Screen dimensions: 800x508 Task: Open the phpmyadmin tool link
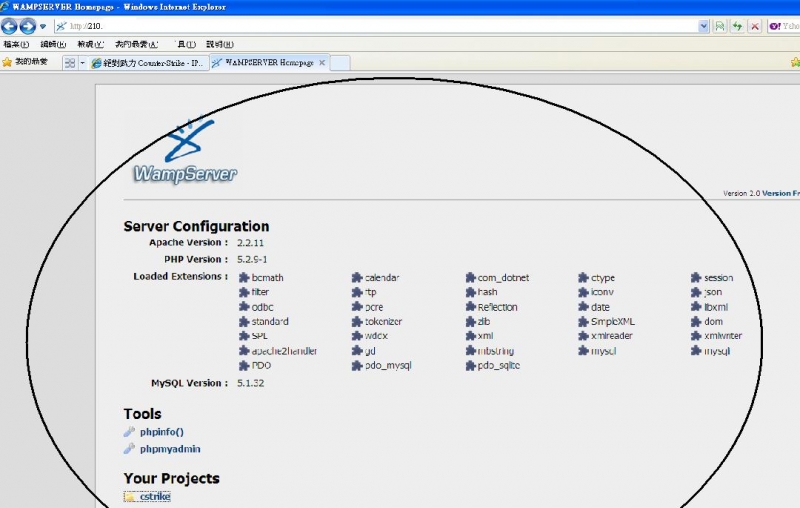pos(170,449)
